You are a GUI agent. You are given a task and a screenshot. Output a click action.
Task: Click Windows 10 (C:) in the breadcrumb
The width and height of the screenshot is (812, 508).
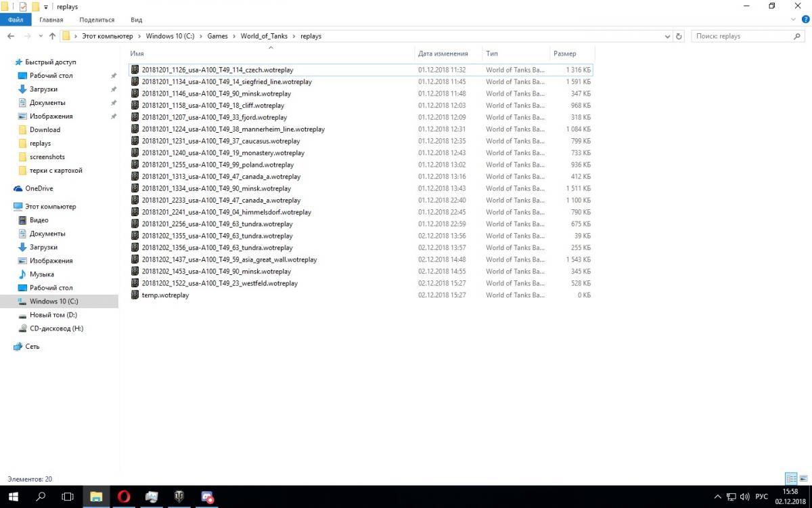click(x=169, y=36)
